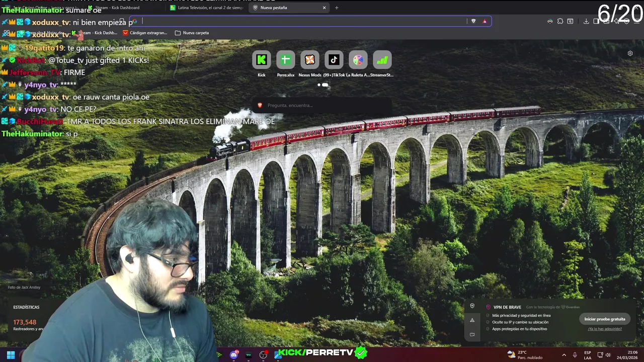644x362 pixels.
Task: Open the Nueva carpeta bookmarks folder
Action: (x=192, y=33)
